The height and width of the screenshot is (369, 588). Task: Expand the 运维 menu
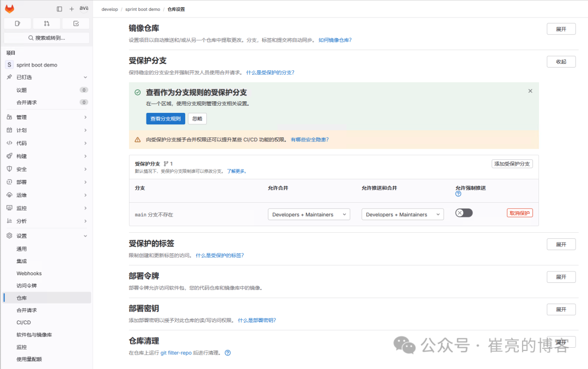tap(46, 195)
